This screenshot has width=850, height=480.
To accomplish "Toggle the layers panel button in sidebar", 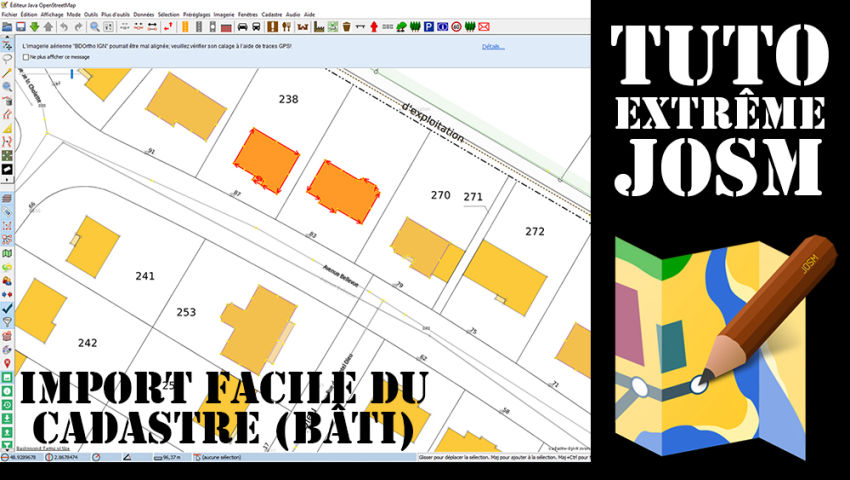I will click(x=7, y=199).
